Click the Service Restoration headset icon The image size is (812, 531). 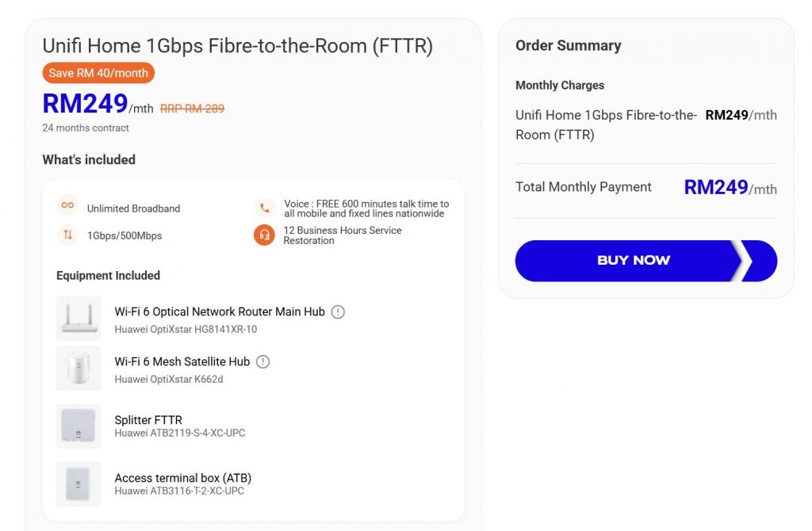pyautogui.click(x=264, y=235)
